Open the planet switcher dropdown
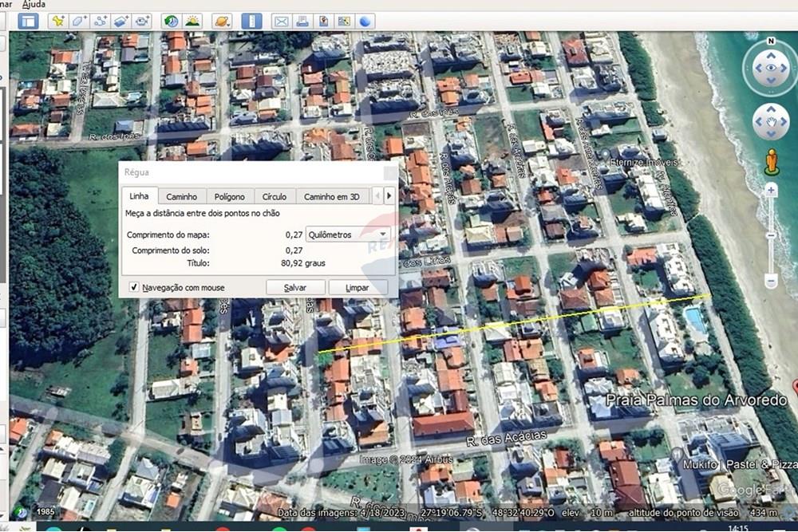The width and height of the screenshot is (798, 532). (223, 22)
